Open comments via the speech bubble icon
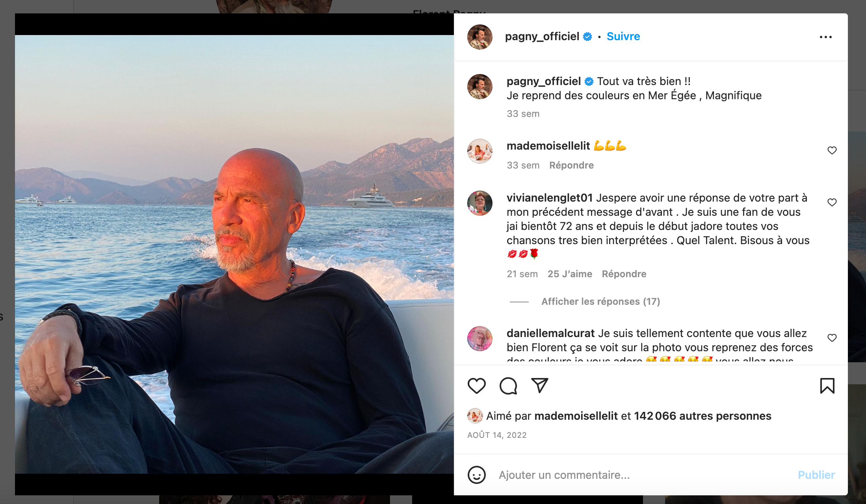 pyautogui.click(x=508, y=386)
